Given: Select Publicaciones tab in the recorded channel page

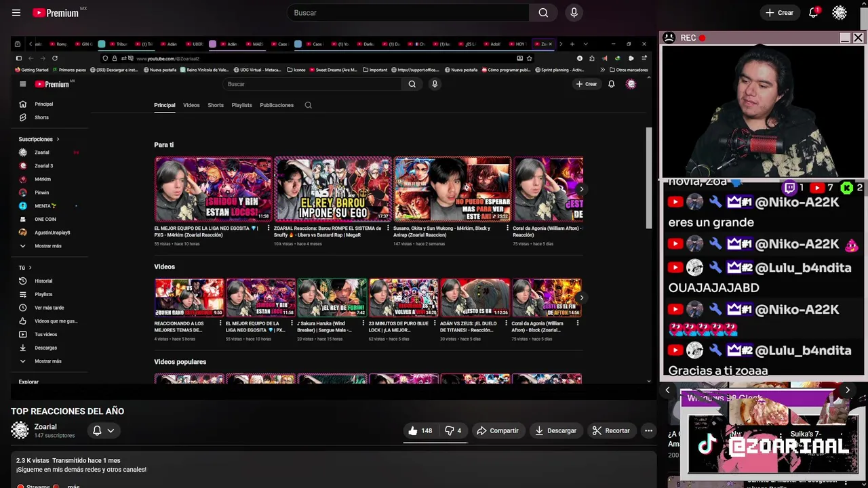Looking at the screenshot, I should 277,105.
